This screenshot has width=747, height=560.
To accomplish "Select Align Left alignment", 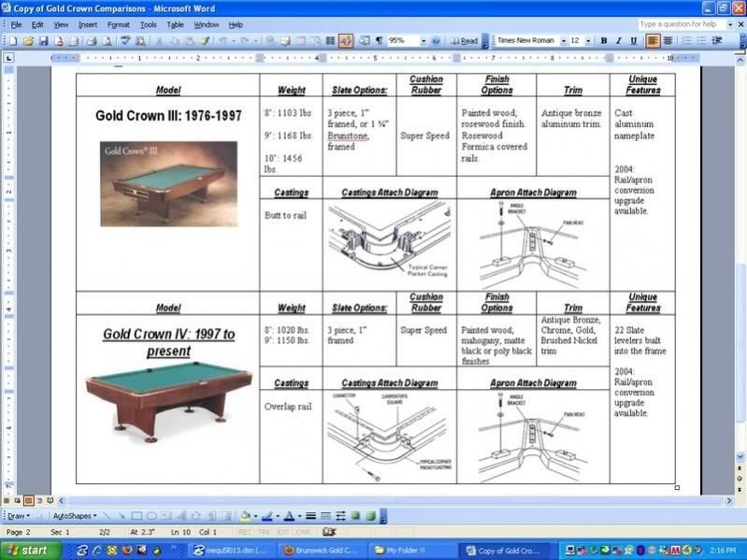I will coord(653,41).
